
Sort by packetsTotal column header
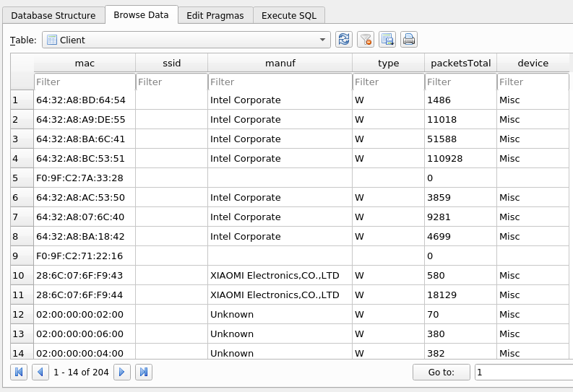point(460,64)
